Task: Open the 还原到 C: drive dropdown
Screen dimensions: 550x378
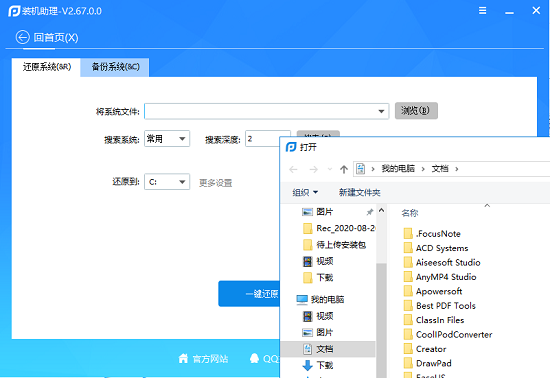Action: coord(167,182)
